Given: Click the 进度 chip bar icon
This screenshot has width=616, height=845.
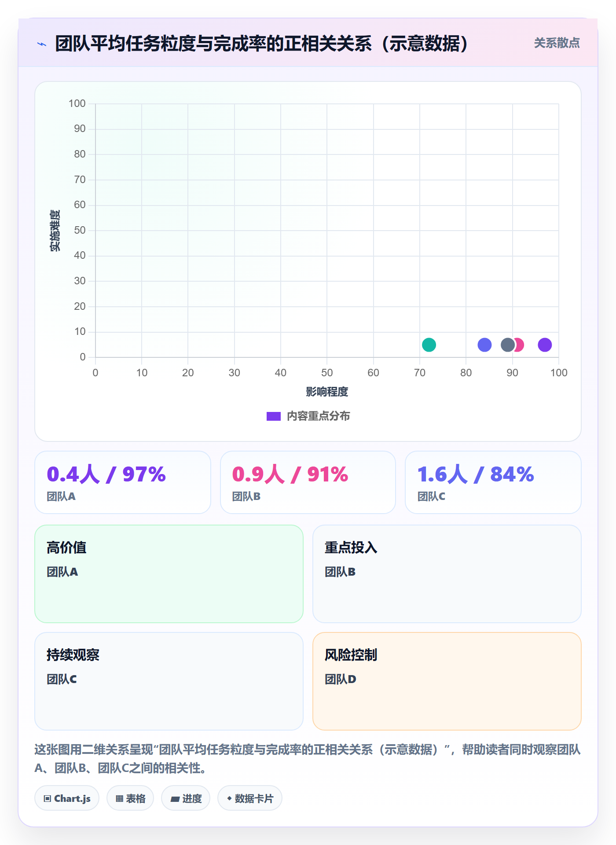Looking at the screenshot, I should 175,799.
